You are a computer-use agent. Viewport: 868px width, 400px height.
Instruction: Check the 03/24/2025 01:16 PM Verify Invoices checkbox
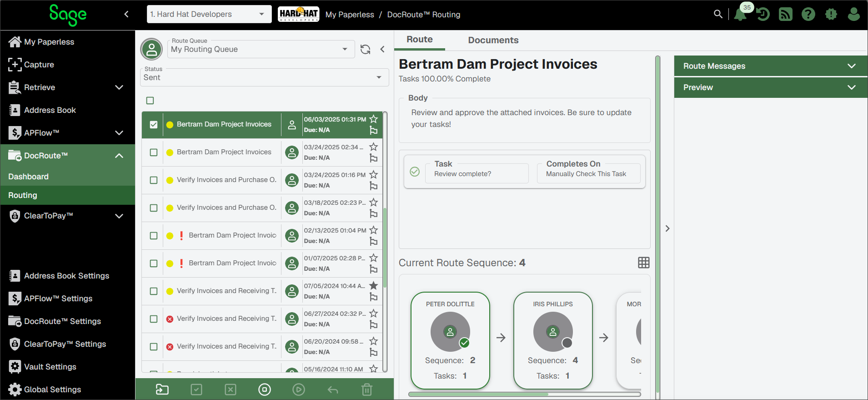point(154,180)
